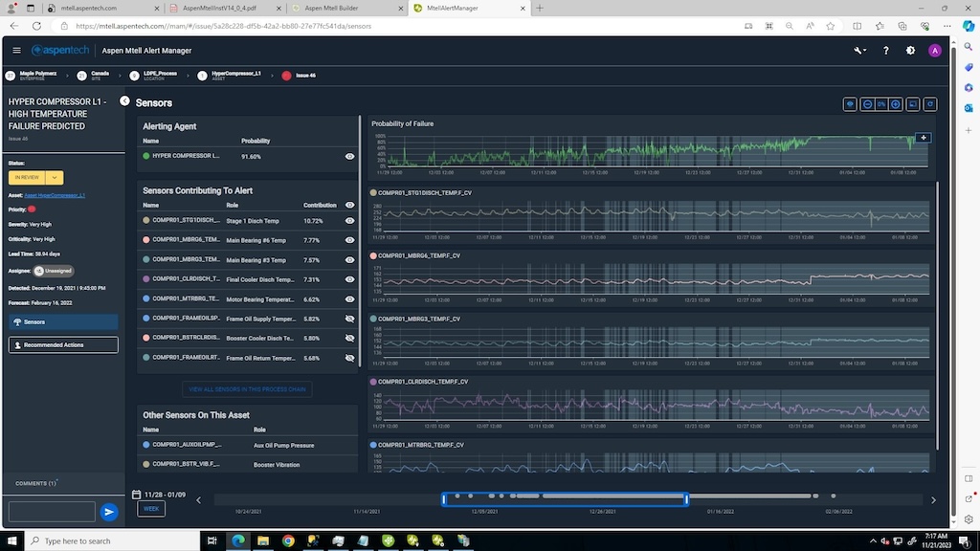The width and height of the screenshot is (980, 551).
Task: Open the wrench tools menu
Action: (860, 51)
